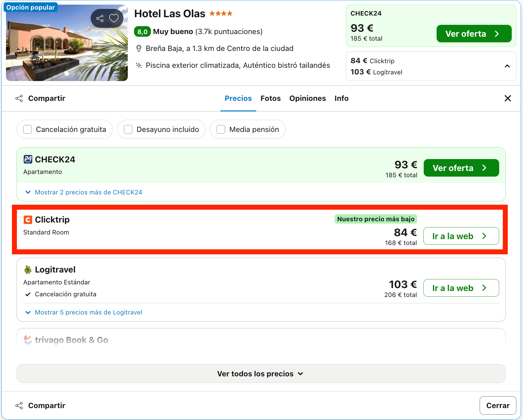This screenshot has width=523, height=420.
Task: Click Cancelación gratuita under Logitravel
Action: [x=66, y=294]
